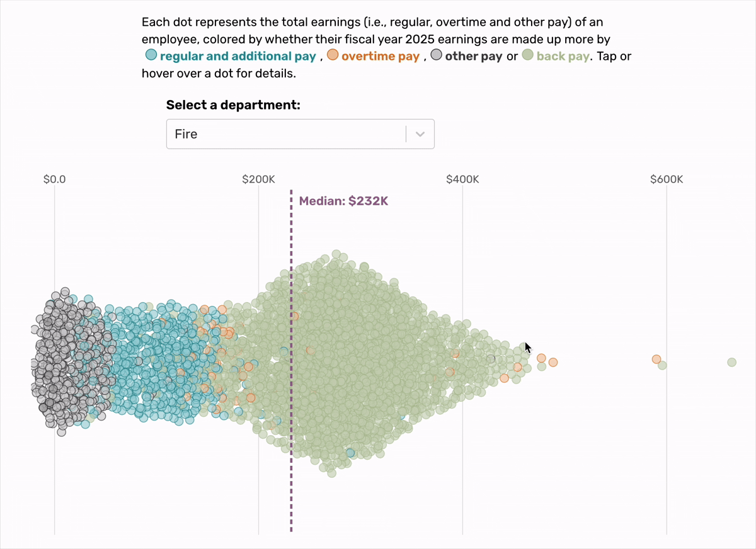
Task: Click the "Median: $232K" label
Action: 344,200
